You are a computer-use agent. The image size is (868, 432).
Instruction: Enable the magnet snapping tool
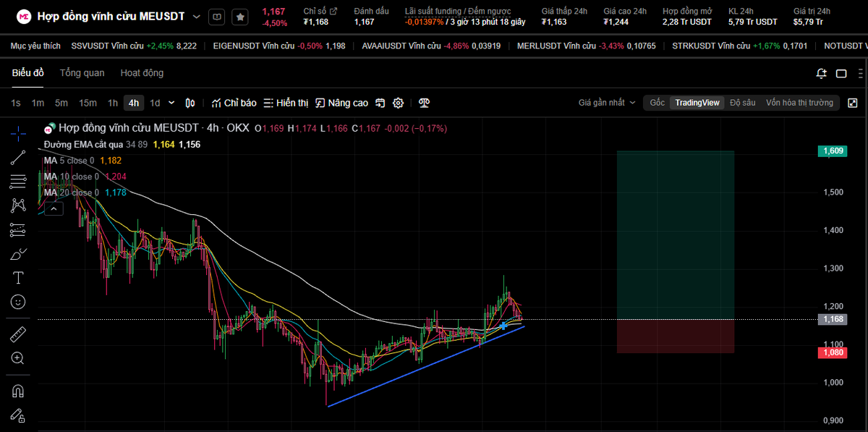(x=17, y=391)
